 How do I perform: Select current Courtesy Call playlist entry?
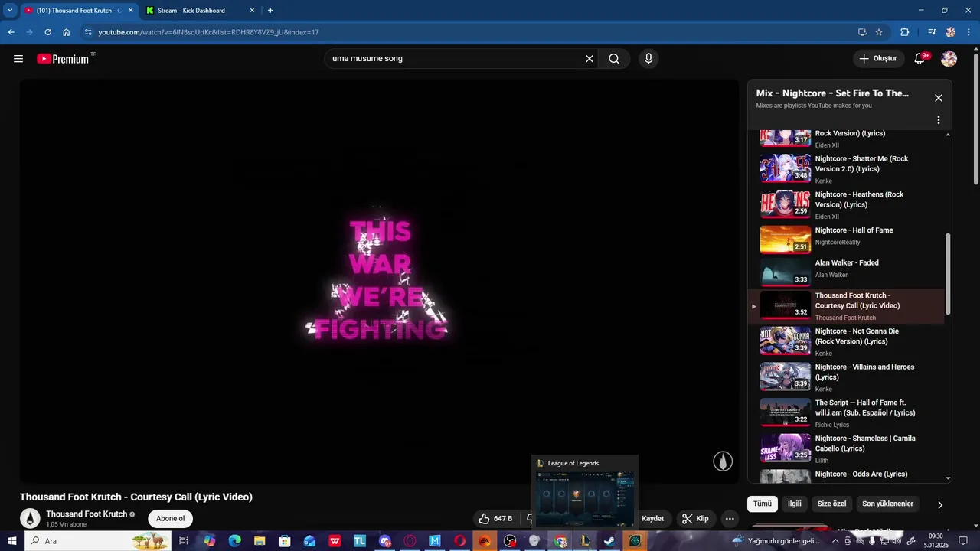(846, 306)
